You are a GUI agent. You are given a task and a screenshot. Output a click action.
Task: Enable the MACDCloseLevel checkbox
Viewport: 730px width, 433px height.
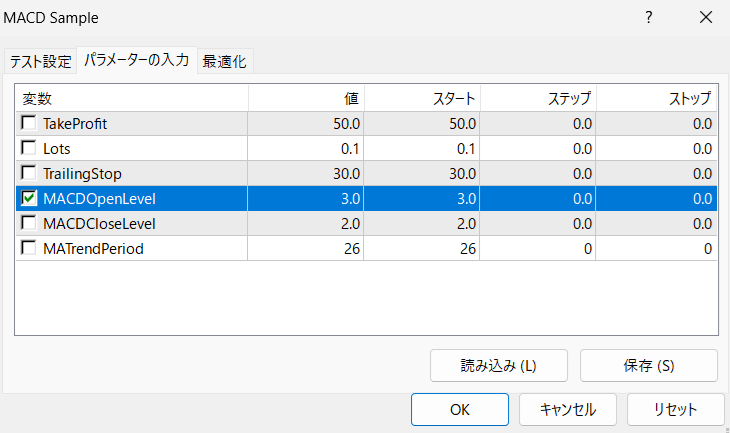29,223
